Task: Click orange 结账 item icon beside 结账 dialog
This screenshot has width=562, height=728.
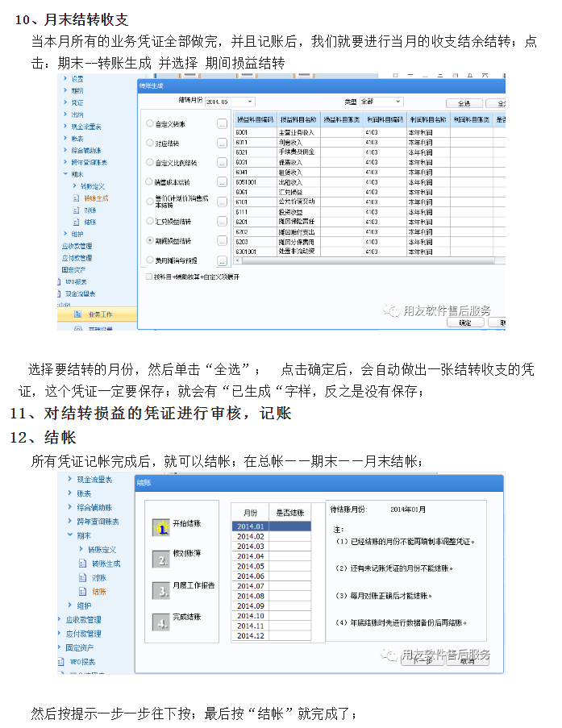Action: [x=83, y=592]
